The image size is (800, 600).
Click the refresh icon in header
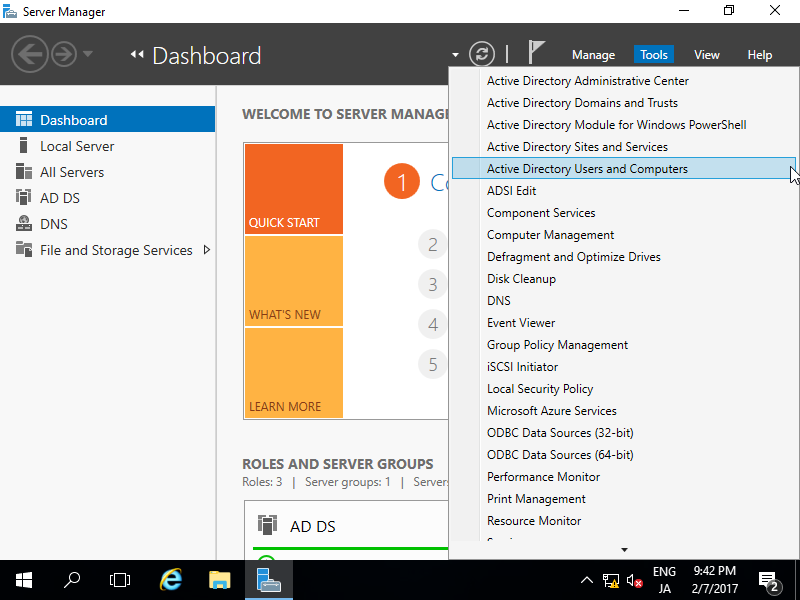click(x=482, y=54)
